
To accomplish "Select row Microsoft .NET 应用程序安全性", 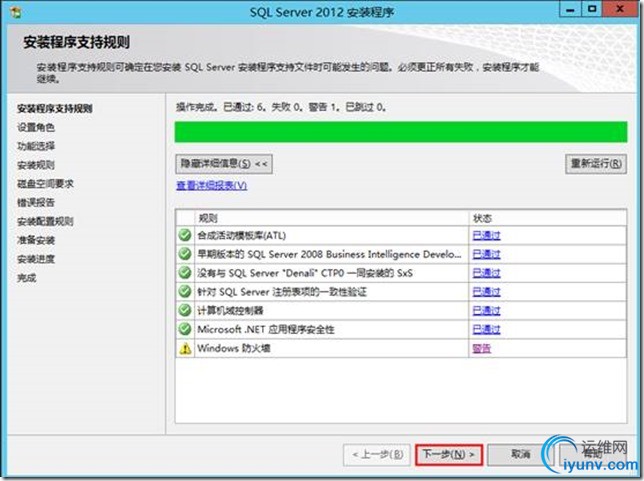I will [401, 329].
